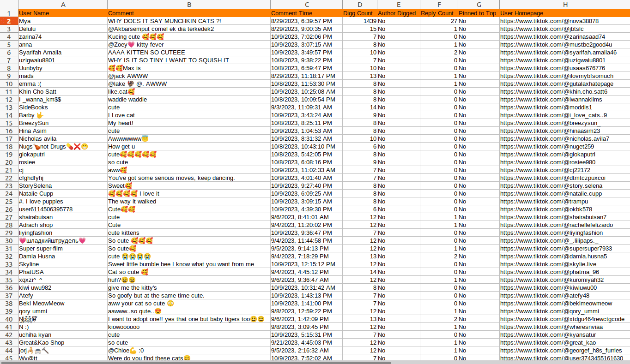Select the user name cell 'Mya'
The width and height of the screenshot is (630, 364).
[24, 21]
